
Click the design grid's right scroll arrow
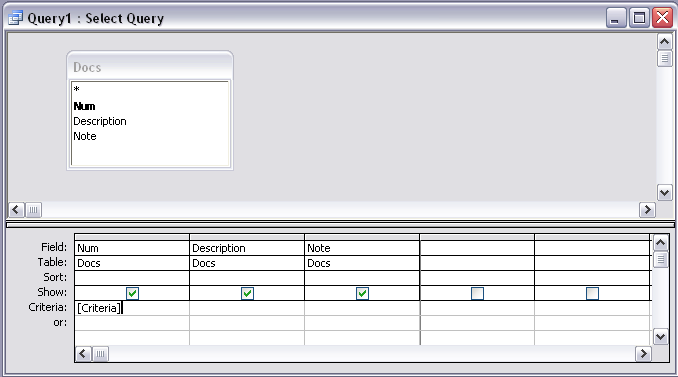point(643,354)
